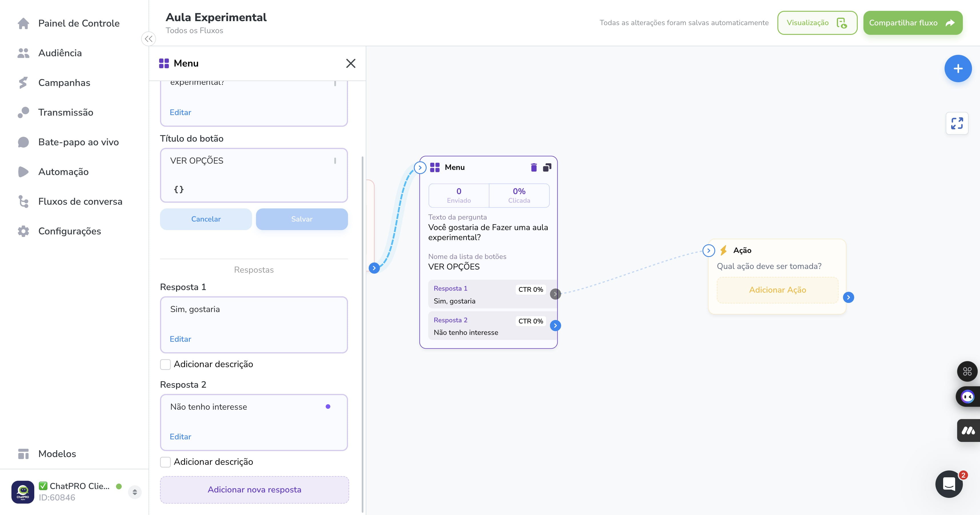This screenshot has width=980, height=515.
Task: Click the ChatPRO account avatar
Action: click(x=23, y=492)
